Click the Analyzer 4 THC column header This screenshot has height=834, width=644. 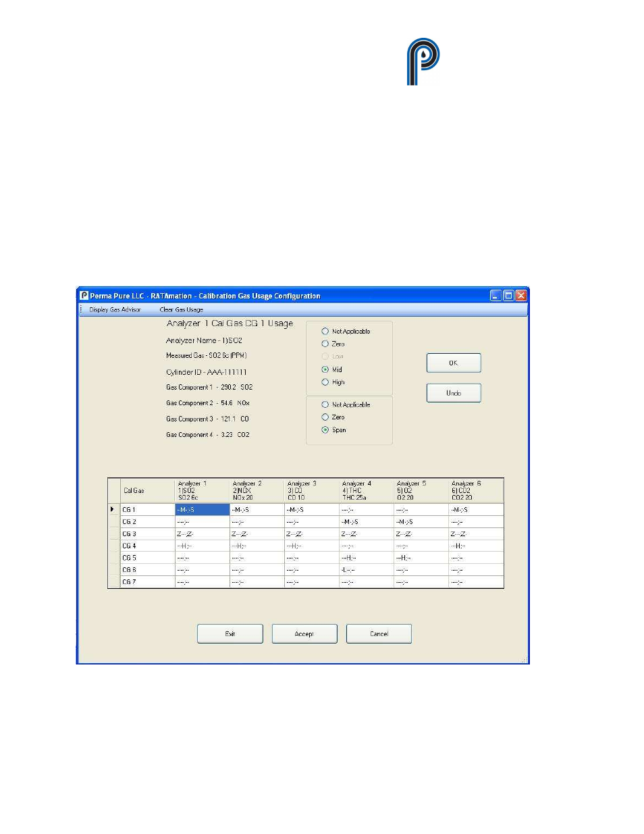coord(367,491)
